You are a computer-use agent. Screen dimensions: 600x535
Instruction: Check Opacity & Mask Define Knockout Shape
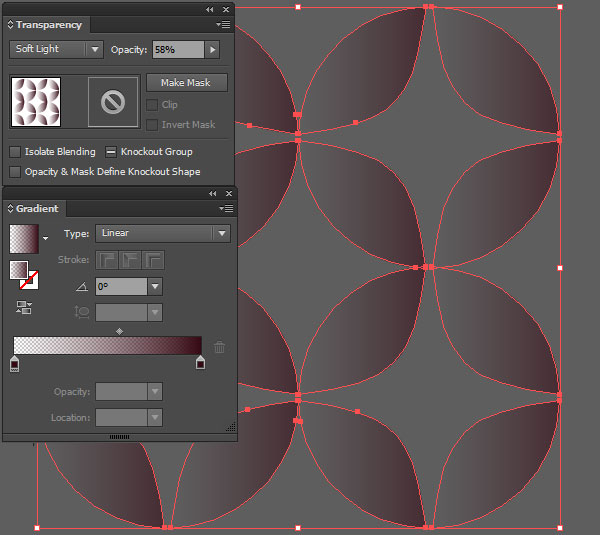(x=15, y=172)
